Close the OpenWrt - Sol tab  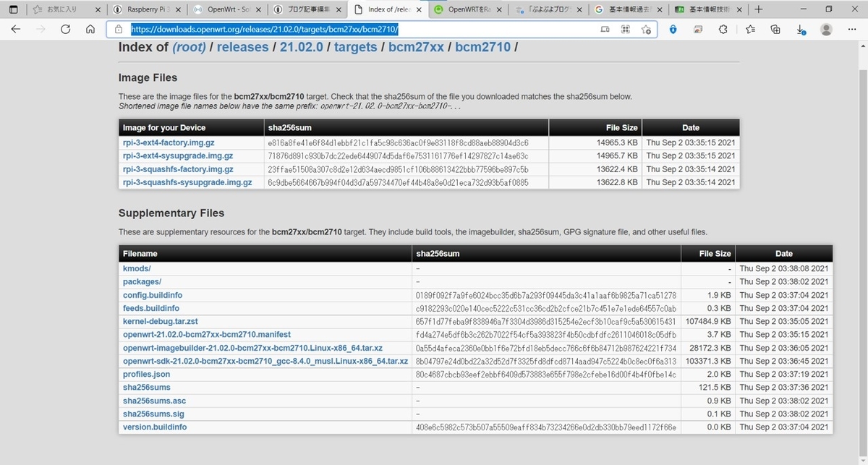tap(259, 10)
